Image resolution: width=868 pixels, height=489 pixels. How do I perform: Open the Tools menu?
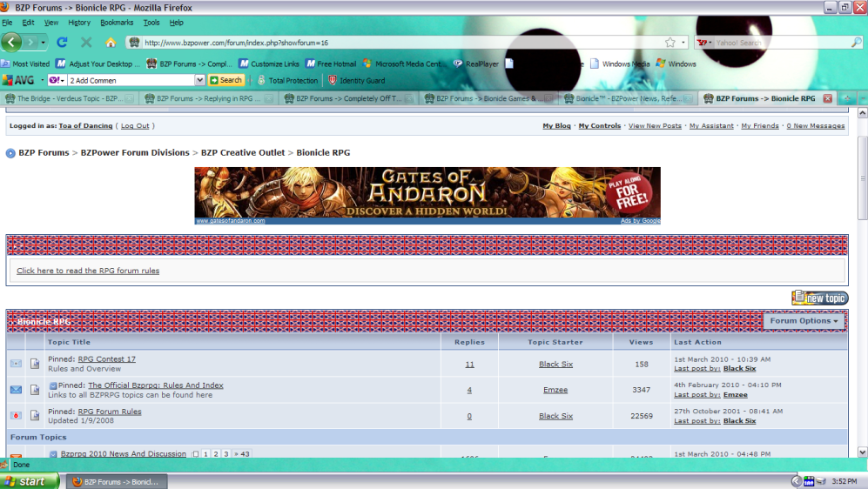[151, 23]
